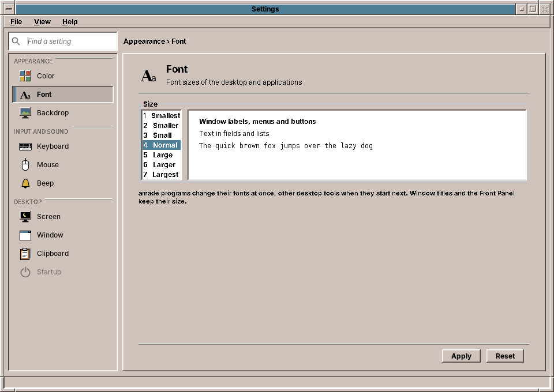Click the Font 'Aa' sidebar icon
This screenshot has width=554, height=392.
(x=25, y=95)
